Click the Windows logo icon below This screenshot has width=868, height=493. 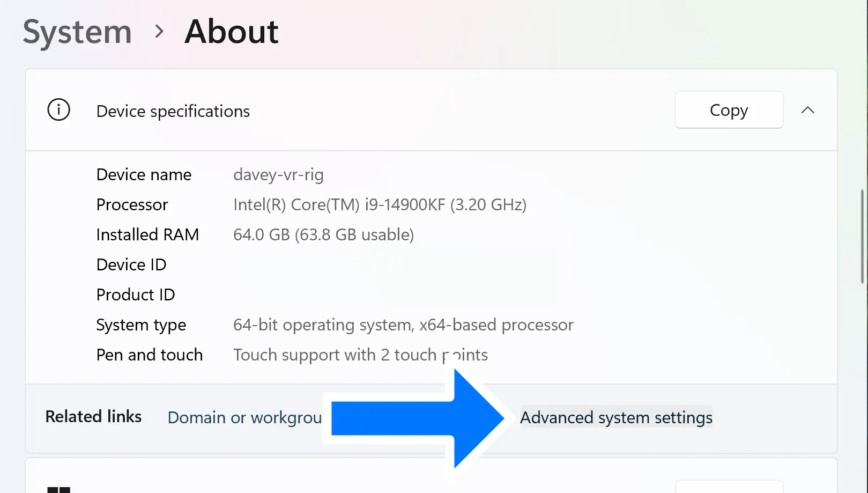59,489
